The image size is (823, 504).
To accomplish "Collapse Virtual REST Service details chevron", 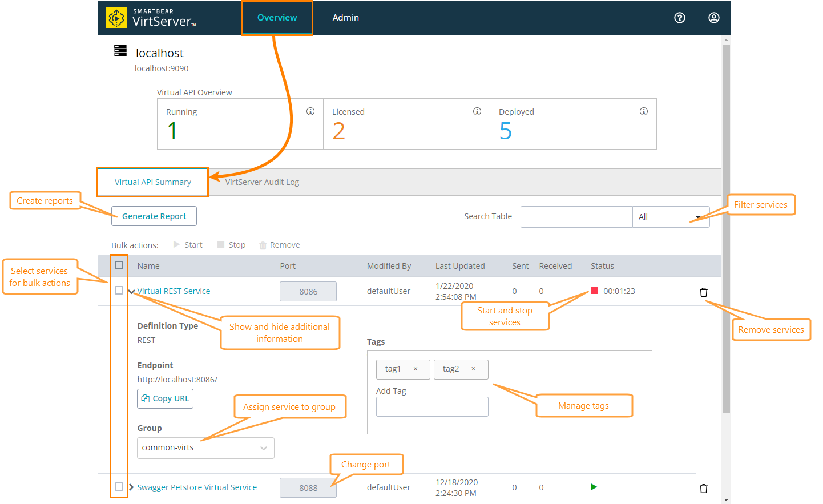I will pyautogui.click(x=131, y=291).
